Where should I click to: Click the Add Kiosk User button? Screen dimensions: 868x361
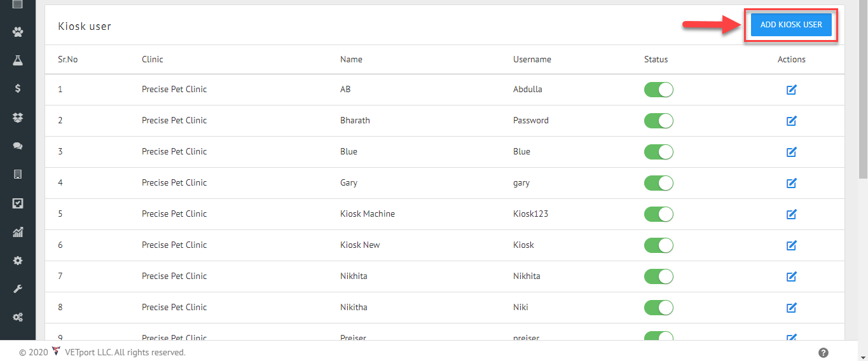coord(791,25)
